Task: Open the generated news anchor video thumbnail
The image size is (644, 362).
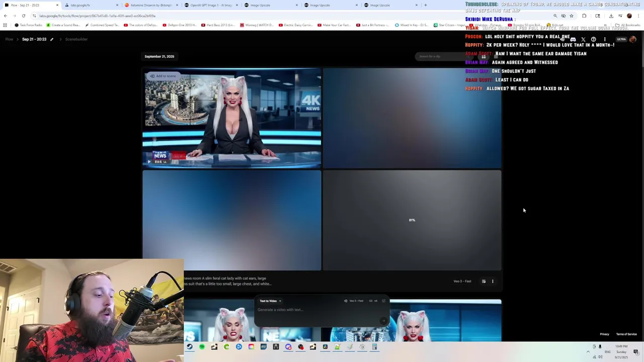Action: pyautogui.click(x=231, y=118)
